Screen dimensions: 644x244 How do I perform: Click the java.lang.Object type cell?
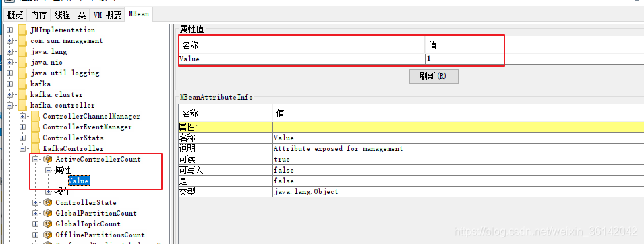pos(458,191)
